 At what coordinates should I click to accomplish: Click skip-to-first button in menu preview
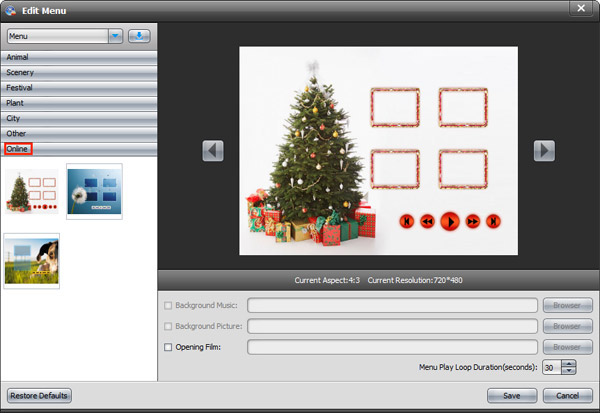click(407, 221)
